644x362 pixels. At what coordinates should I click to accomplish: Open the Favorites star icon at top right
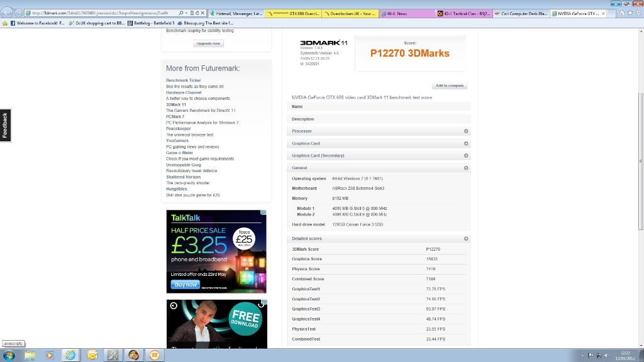pyautogui.click(x=630, y=13)
